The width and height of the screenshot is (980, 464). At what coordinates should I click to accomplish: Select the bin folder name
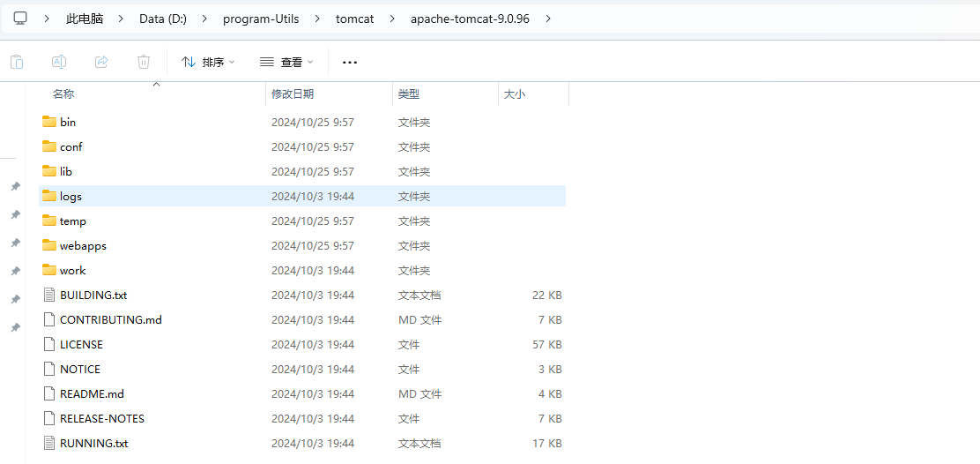point(68,122)
